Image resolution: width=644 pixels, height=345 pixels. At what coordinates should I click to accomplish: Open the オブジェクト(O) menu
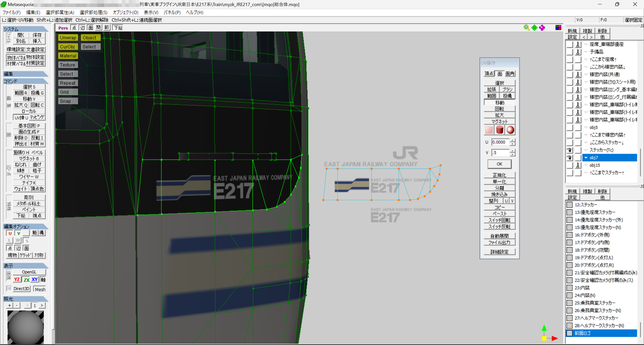pos(125,12)
